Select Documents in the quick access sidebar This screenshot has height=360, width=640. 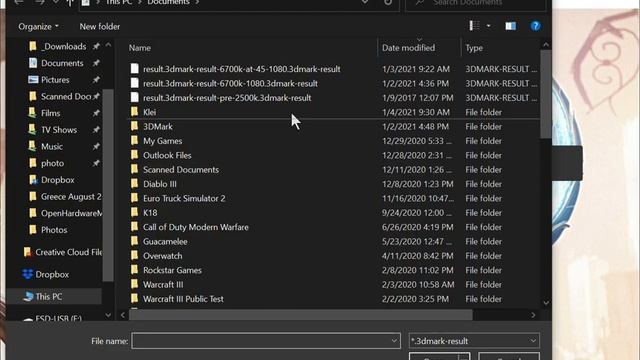click(x=62, y=63)
